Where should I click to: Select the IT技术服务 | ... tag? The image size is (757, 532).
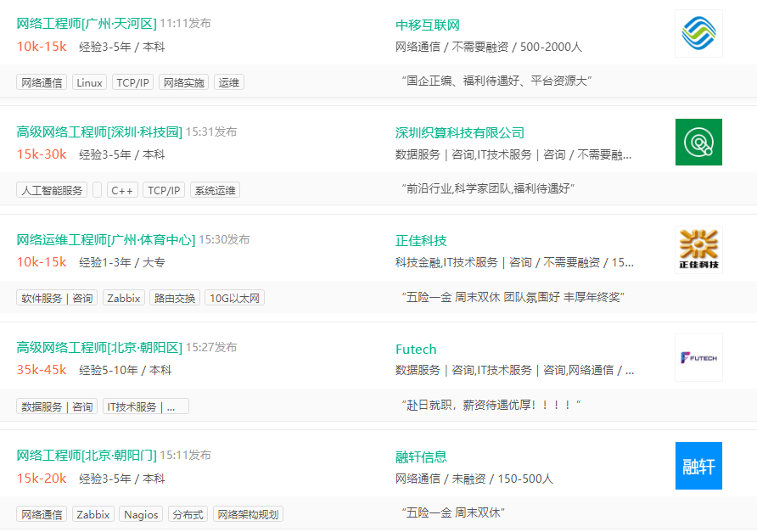146,406
